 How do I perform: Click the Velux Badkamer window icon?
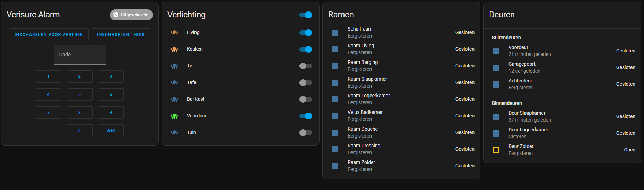click(335, 116)
